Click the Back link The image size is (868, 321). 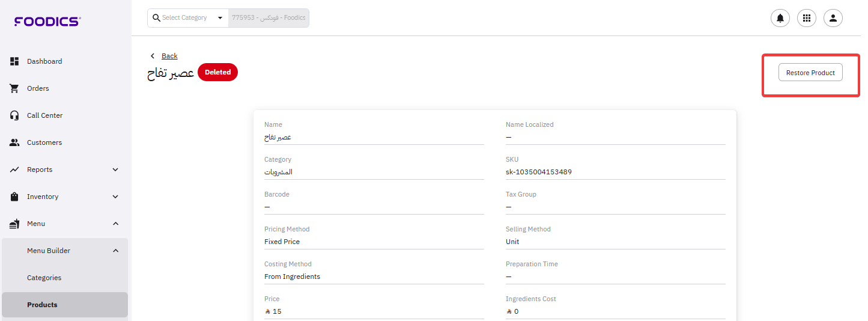point(169,56)
